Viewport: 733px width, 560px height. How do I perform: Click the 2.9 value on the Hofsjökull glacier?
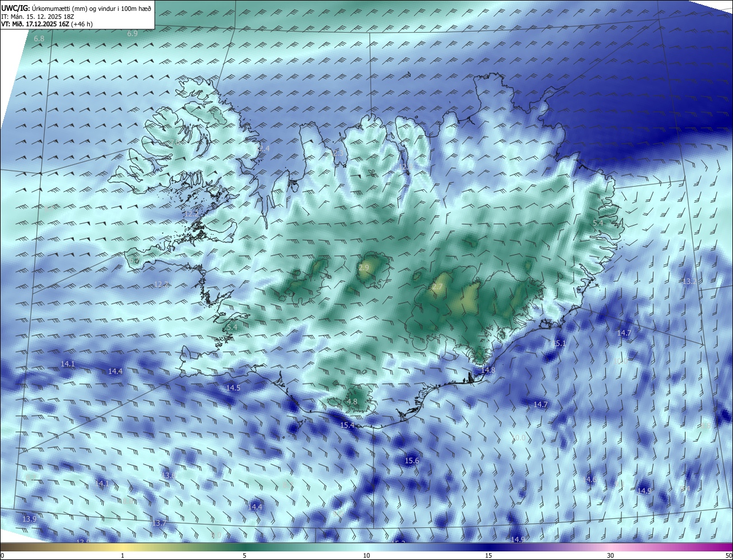364,267
